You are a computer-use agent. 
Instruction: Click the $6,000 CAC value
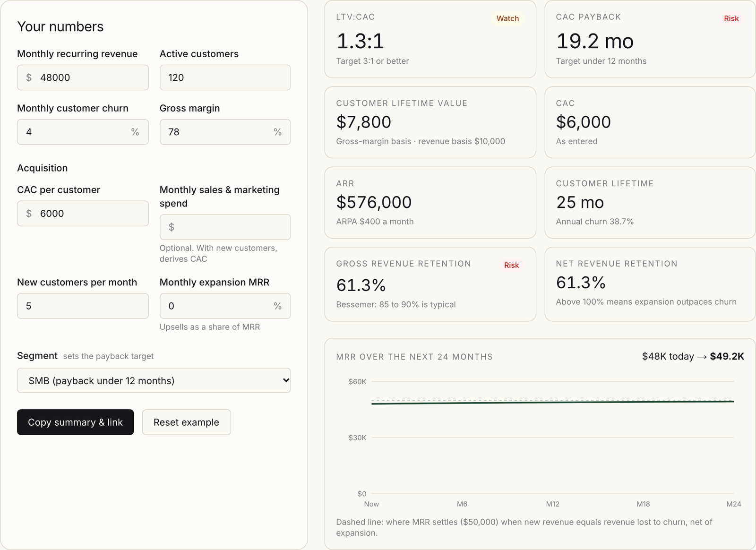pos(584,122)
